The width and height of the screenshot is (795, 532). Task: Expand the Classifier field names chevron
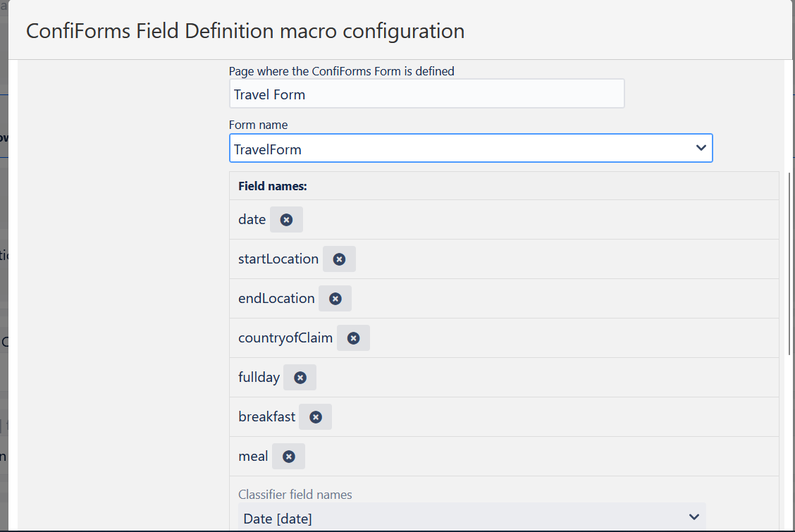point(694,516)
